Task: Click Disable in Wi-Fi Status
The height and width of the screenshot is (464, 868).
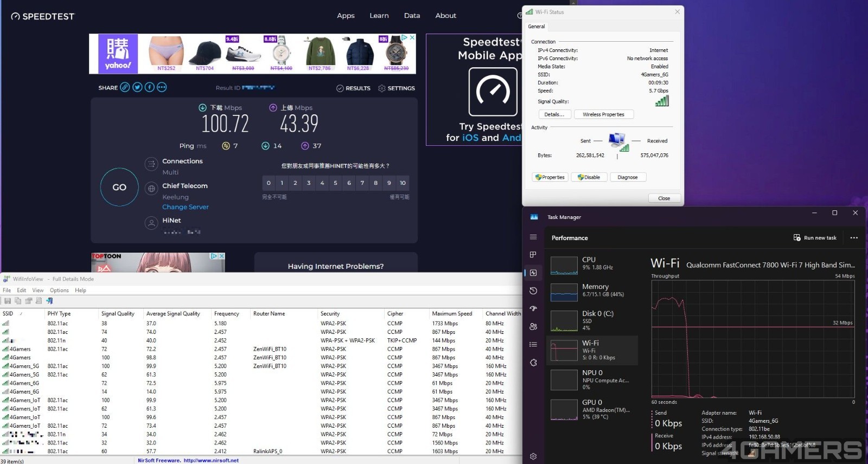Action: 589,177
